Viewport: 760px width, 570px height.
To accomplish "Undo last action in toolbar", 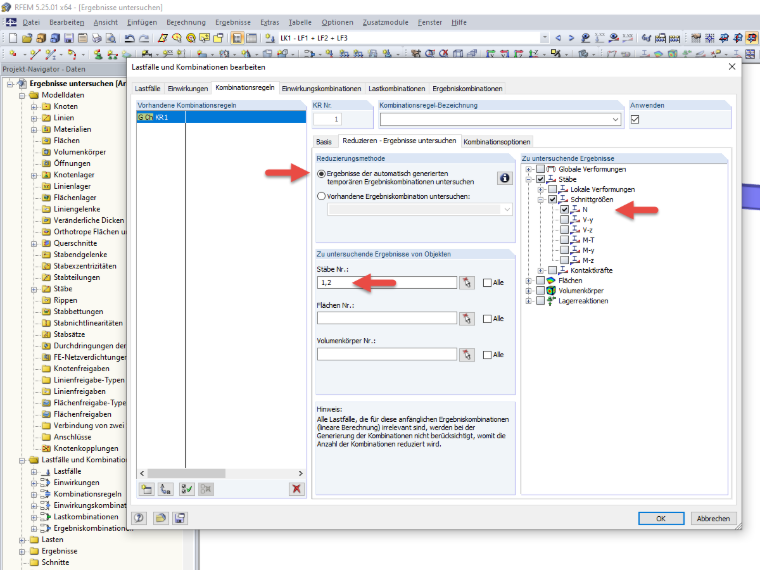I will click(129, 38).
